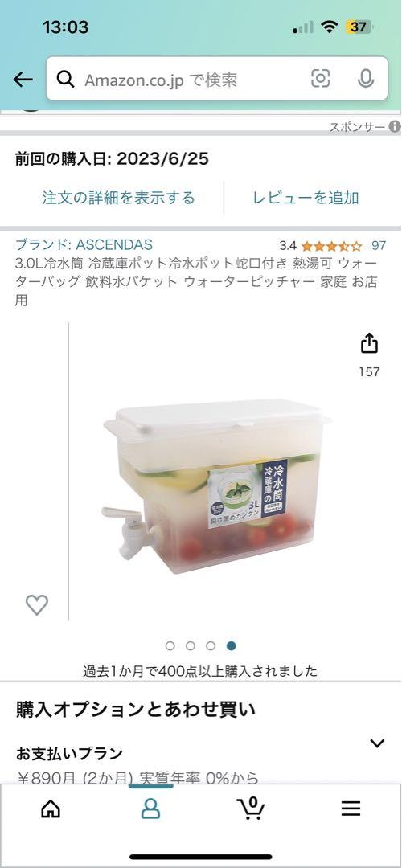This screenshot has width=402, height=868.
Task: Tap the magnifier search icon
Action: 66,80
